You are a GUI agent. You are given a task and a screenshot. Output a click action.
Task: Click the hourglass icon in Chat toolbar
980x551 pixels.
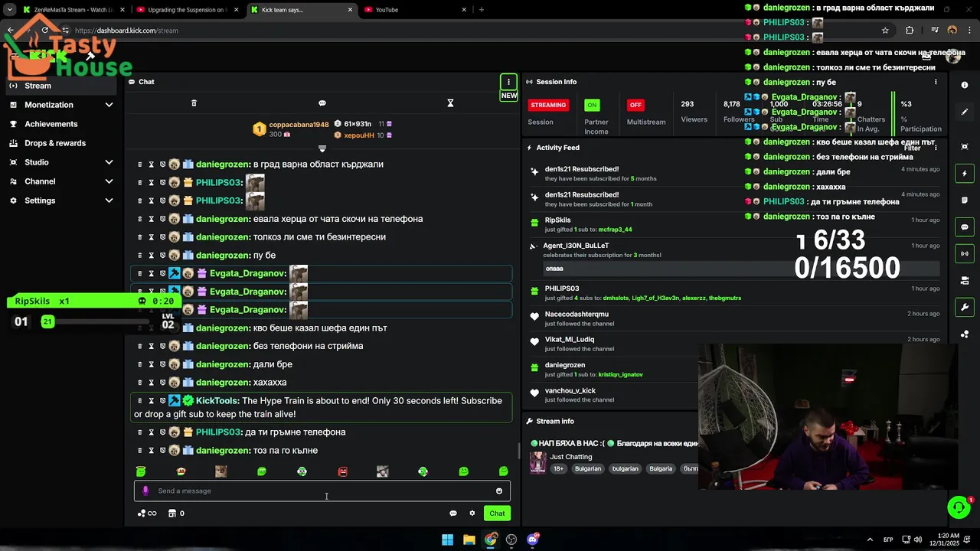(450, 103)
